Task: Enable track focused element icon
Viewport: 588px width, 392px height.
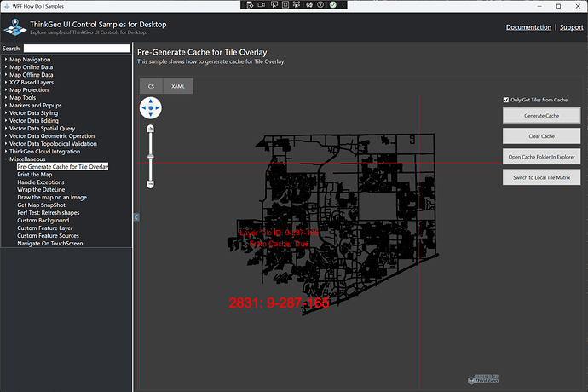Action: pos(297,5)
